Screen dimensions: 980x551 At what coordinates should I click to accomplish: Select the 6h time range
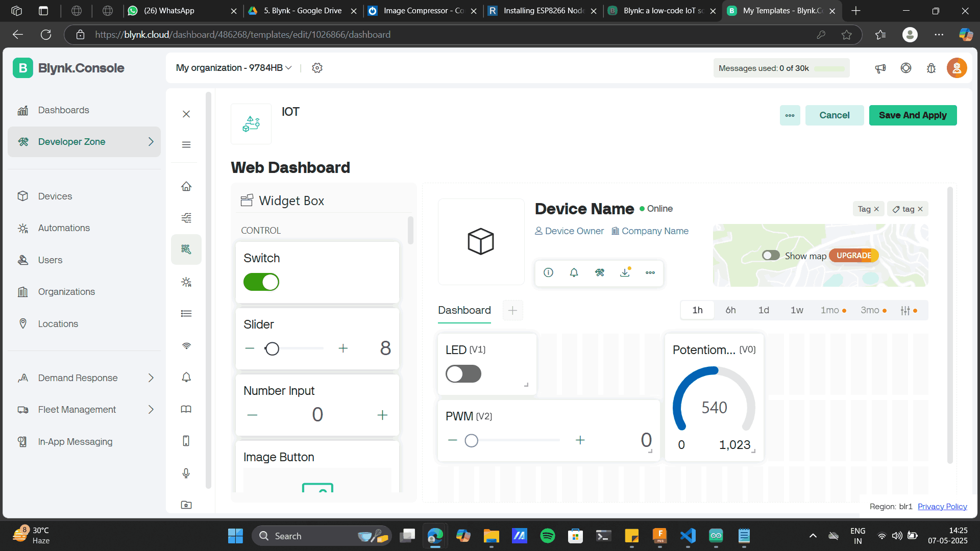(730, 310)
